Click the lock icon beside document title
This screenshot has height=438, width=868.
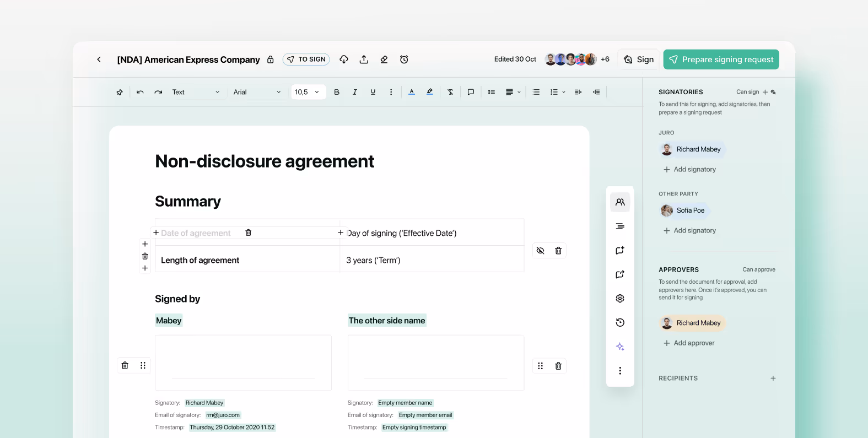pos(271,60)
